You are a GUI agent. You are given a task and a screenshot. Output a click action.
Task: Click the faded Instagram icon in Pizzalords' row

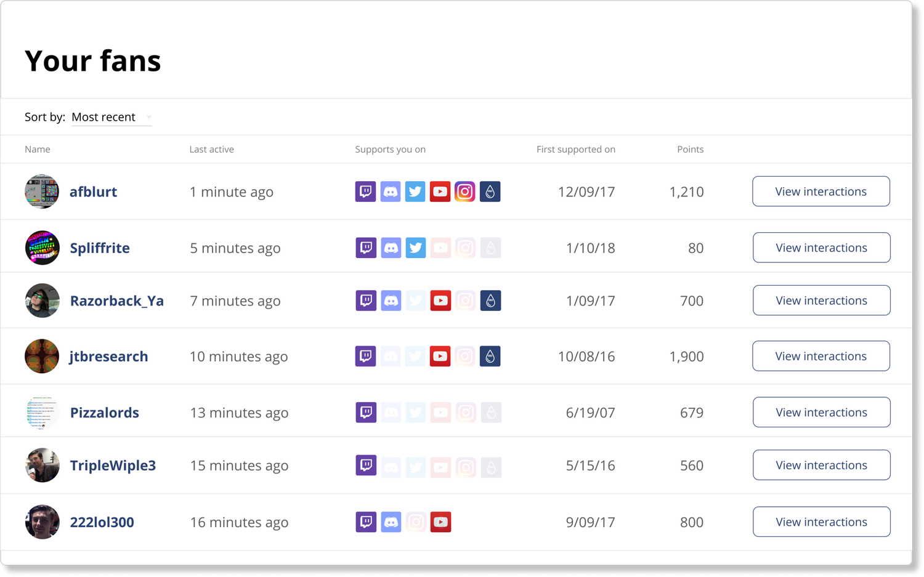(x=466, y=412)
